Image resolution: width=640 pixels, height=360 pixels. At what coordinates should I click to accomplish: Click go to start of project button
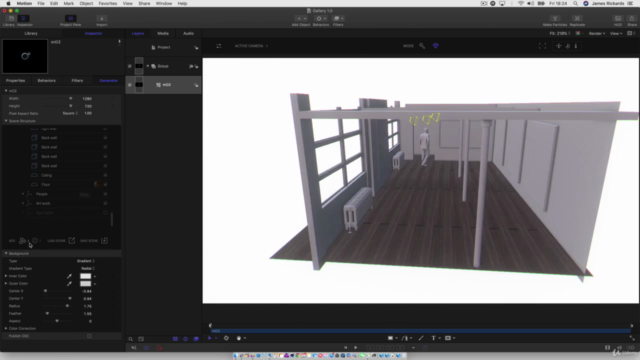(x=345, y=347)
